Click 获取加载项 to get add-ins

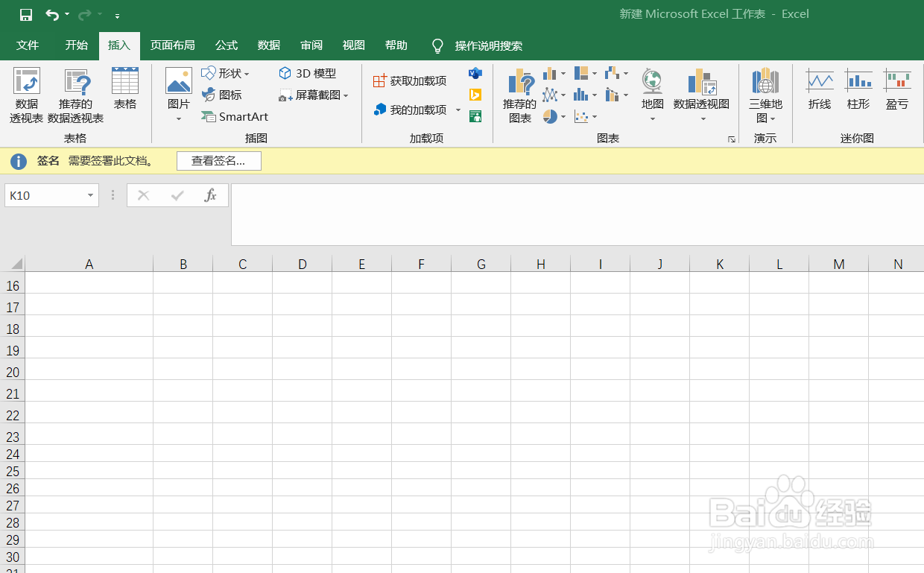pyautogui.click(x=410, y=80)
